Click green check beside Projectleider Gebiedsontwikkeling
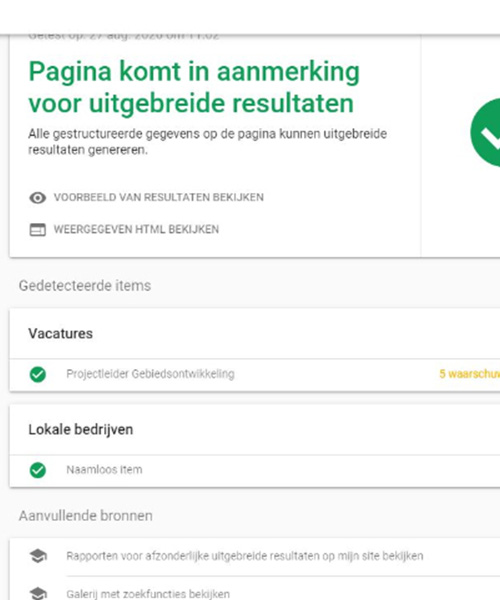The height and width of the screenshot is (600, 500). point(37,374)
